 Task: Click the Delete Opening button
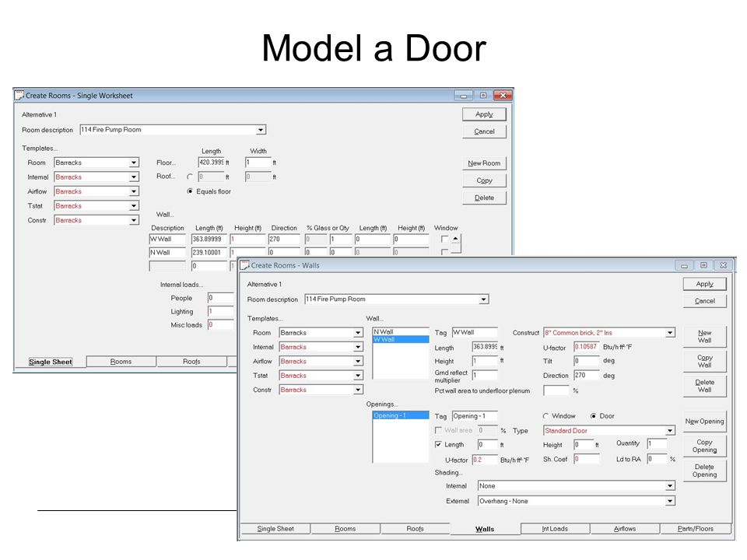point(705,471)
